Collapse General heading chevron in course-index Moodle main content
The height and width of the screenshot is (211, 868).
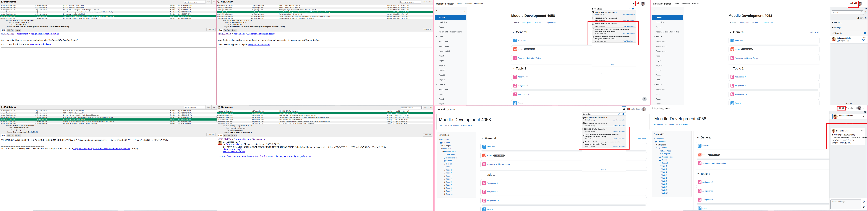coord(513,32)
